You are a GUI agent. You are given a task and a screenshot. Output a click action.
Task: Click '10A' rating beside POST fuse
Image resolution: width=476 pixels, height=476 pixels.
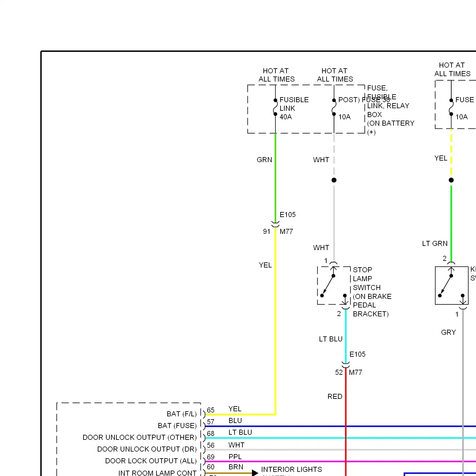(344, 117)
